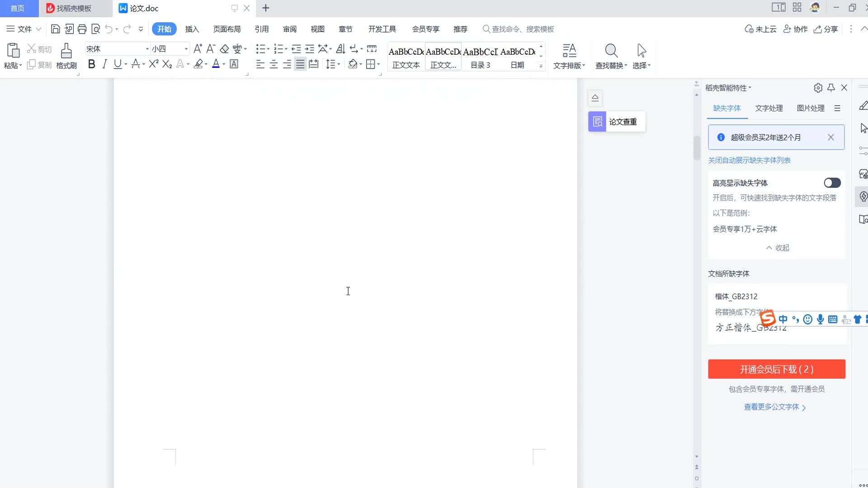
Task: Open the font name dropdown showing 宋体
Action: [x=147, y=49]
